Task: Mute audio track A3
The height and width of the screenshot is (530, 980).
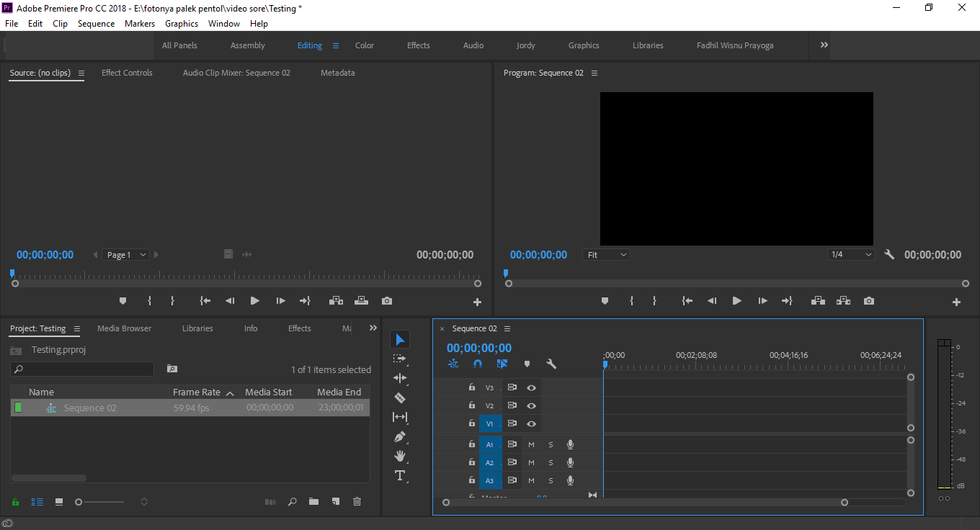Action: click(531, 480)
